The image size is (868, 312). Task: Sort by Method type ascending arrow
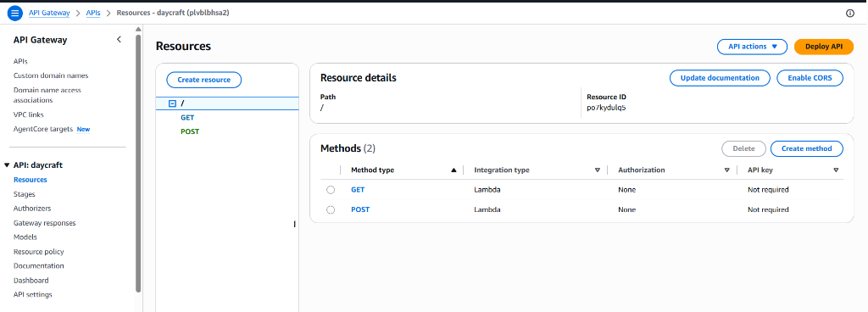pyautogui.click(x=454, y=170)
